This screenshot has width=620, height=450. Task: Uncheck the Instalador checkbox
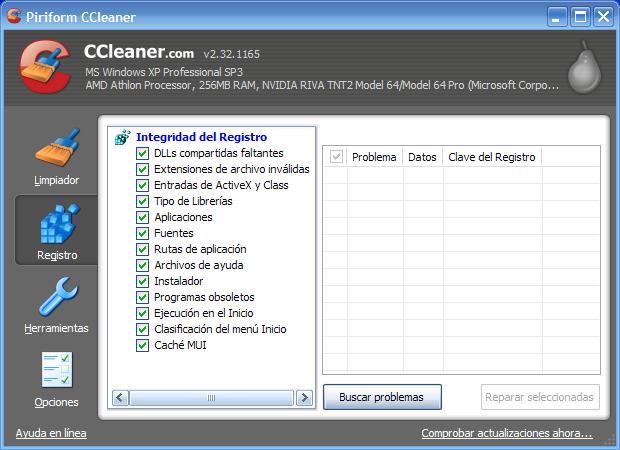(x=142, y=282)
